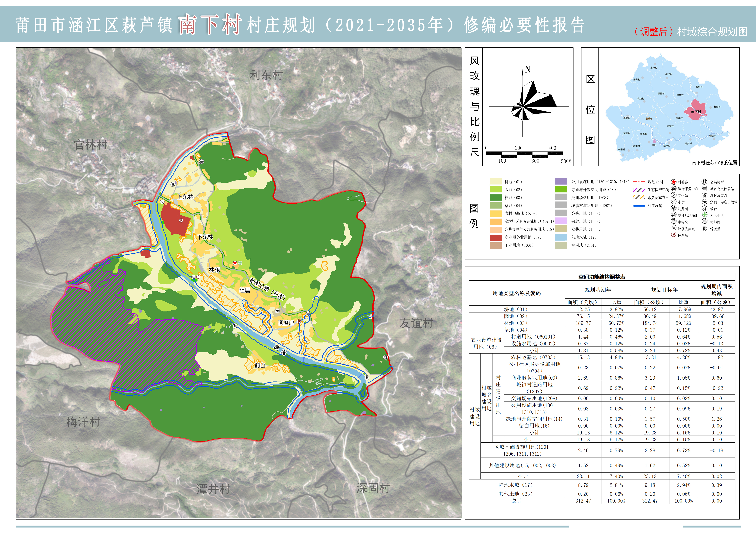Click the 垃圾收集点 trash bin legend icon
Image resolution: width=756 pixels, height=535 pixels.
674,228
